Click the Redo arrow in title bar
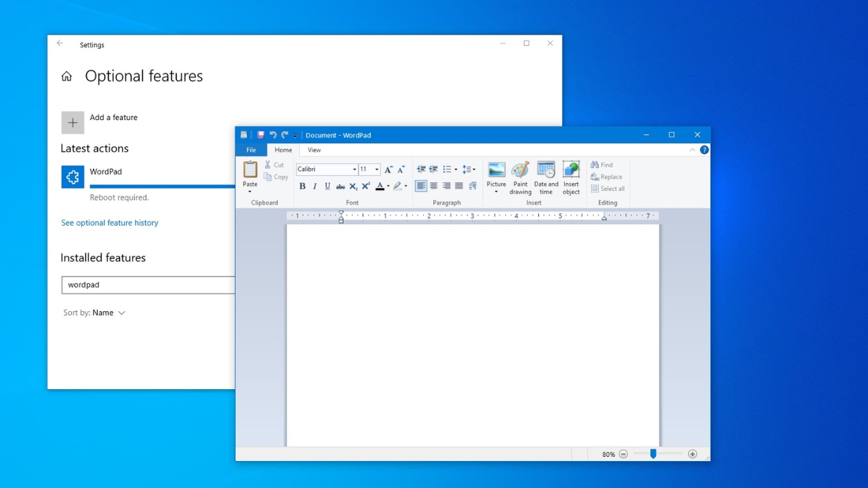 pos(285,135)
